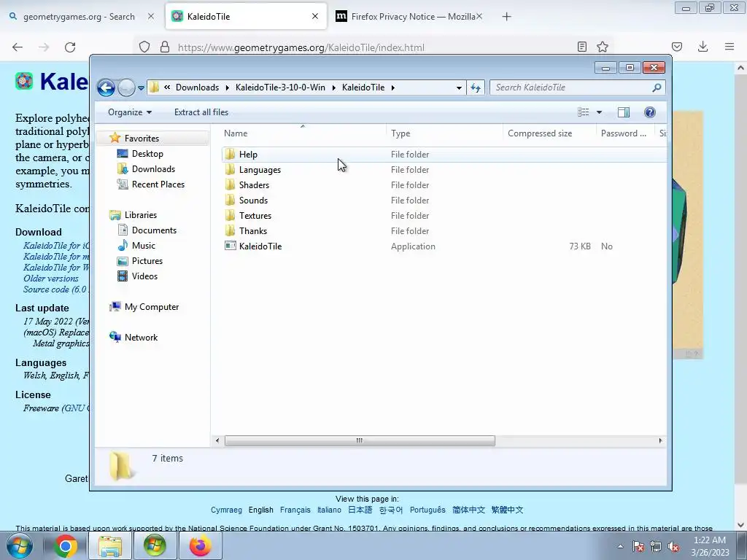The image size is (747, 560).
Task: Bookmark the page with the star icon
Action: coord(602,47)
